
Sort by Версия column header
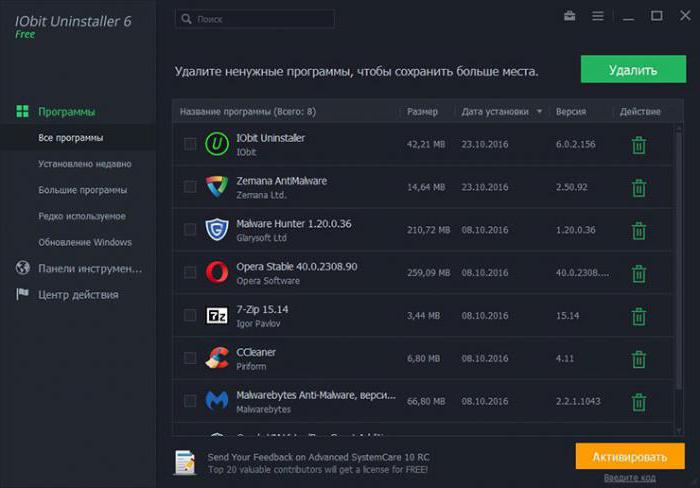click(571, 112)
